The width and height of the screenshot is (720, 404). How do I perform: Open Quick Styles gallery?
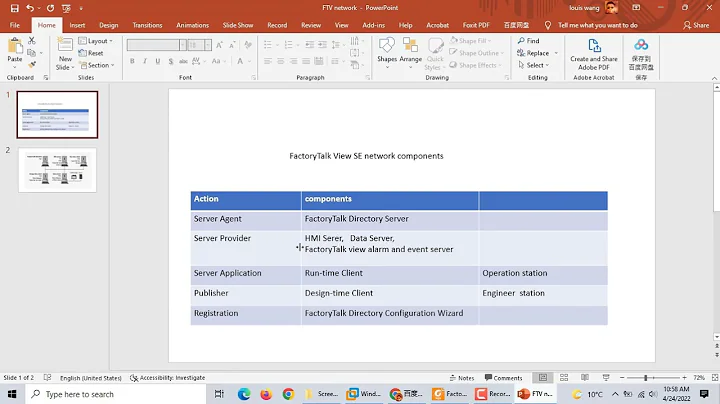pos(435,54)
